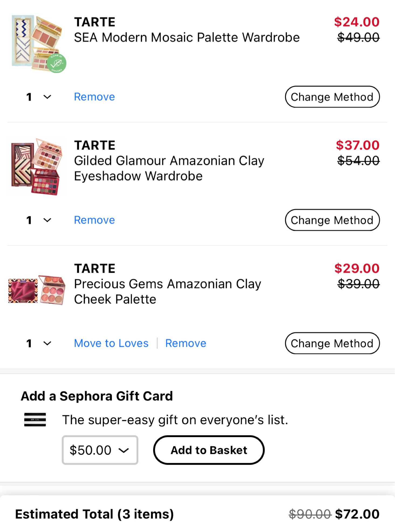Open SEA Modern Mosaic Palette Wardrobe product title
Image resolution: width=395 pixels, height=532 pixels.
(187, 37)
